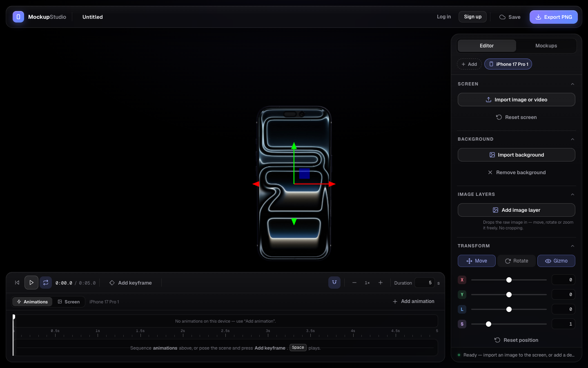Click Remove background
This screenshot has height=368, width=588.
pos(517,173)
